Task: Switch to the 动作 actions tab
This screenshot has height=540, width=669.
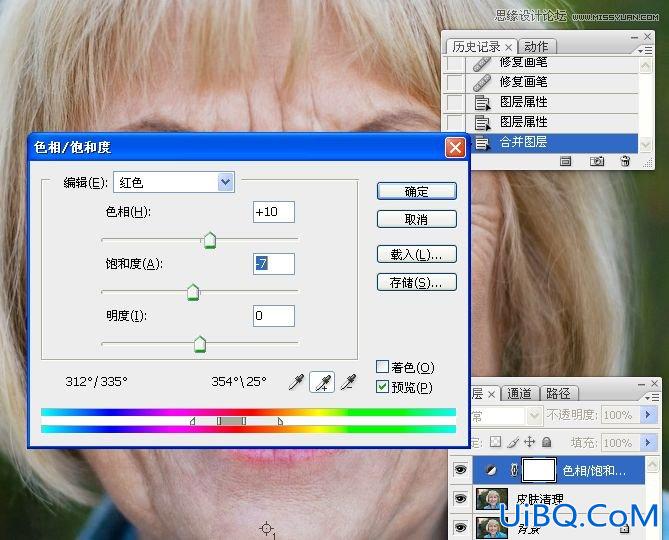Action: click(x=536, y=46)
